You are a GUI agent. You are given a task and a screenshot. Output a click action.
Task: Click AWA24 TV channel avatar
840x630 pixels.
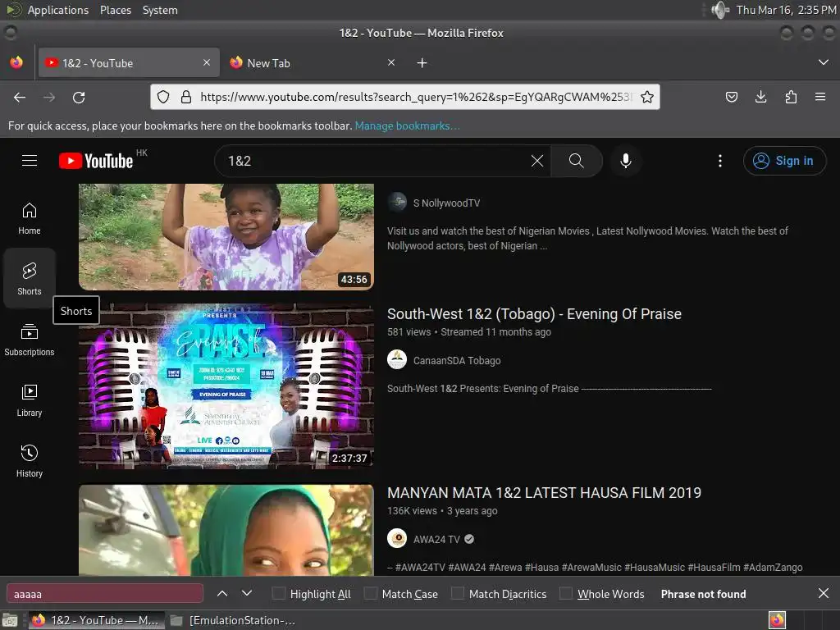point(397,538)
